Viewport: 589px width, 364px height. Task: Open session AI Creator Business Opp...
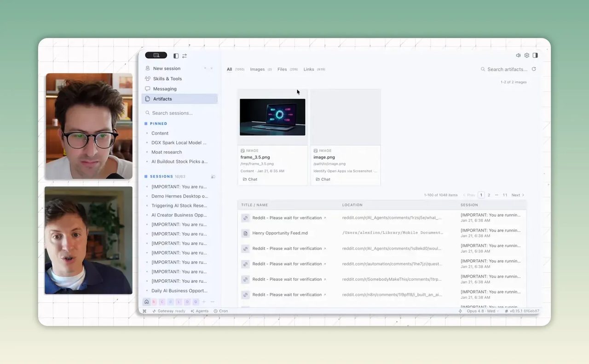tap(179, 215)
